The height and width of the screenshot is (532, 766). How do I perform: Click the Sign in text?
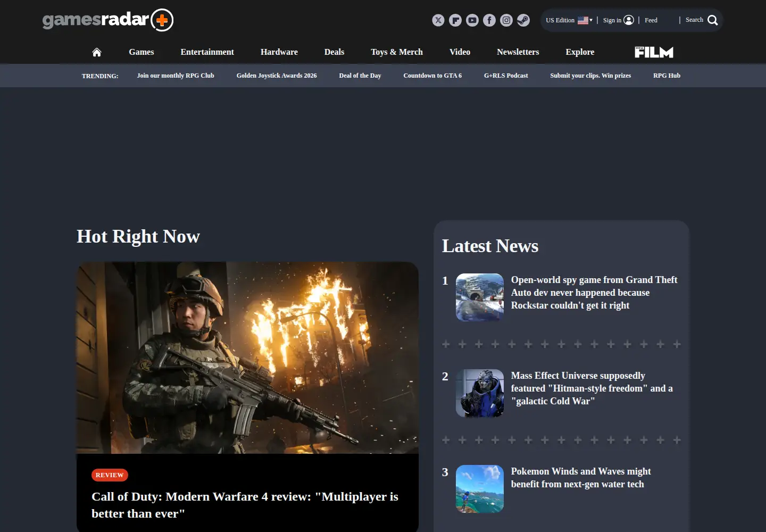pos(612,20)
